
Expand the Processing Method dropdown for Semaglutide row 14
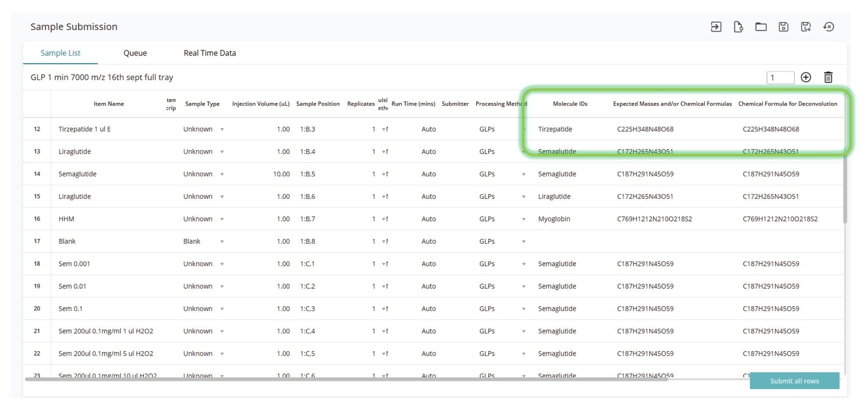[524, 174]
